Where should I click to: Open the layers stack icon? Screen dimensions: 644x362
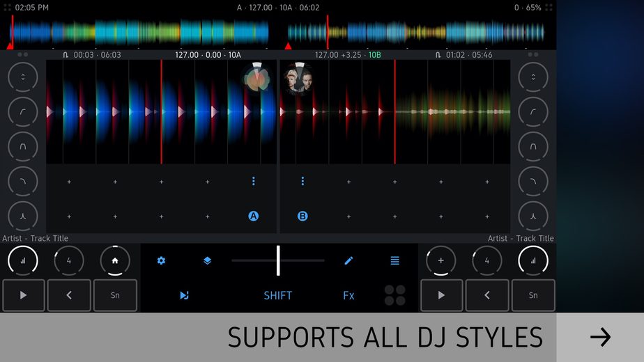[207, 260]
